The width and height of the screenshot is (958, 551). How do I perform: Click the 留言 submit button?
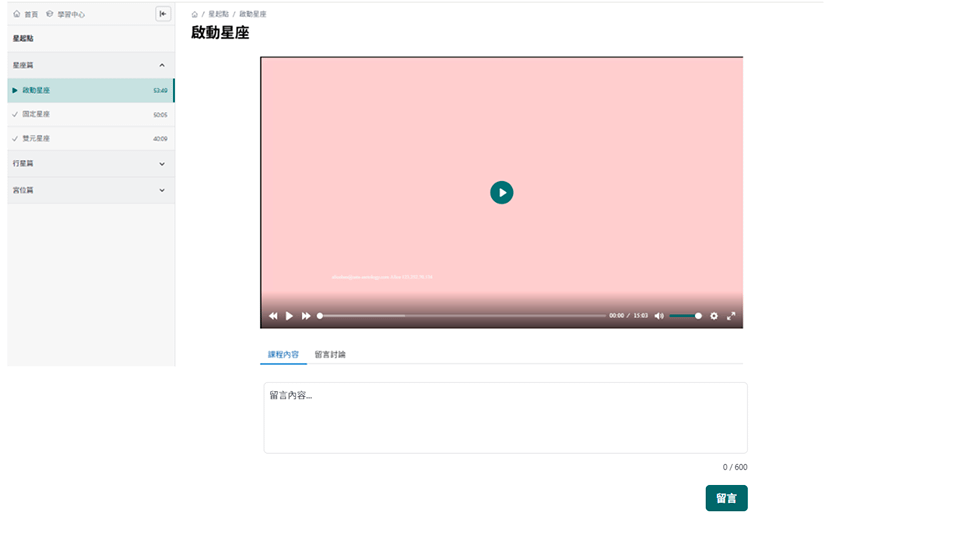pyautogui.click(x=726, y=498)
